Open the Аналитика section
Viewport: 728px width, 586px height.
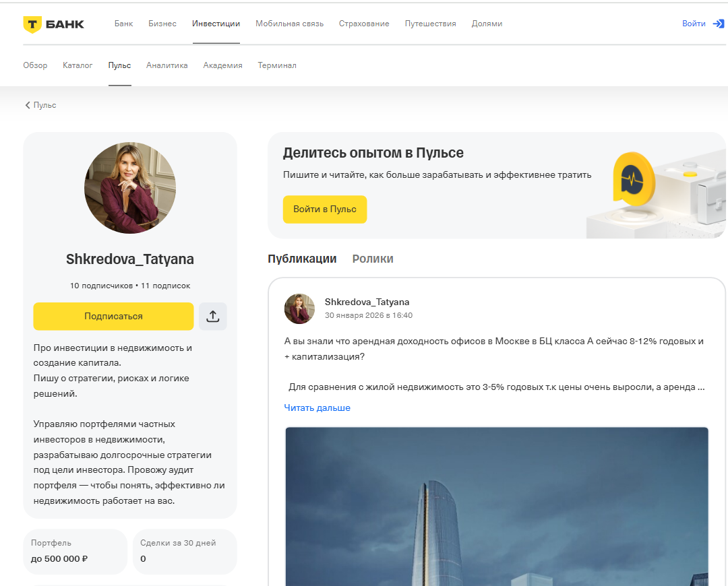(167, 65)
